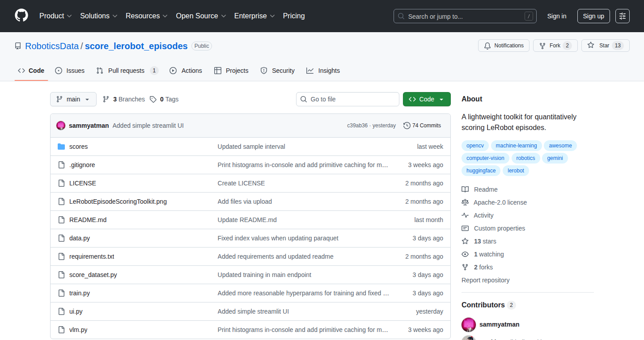This screenshot has width=644, height=340.
Task: Click the 2 forks link in About
Action: [x=483, y=267]
